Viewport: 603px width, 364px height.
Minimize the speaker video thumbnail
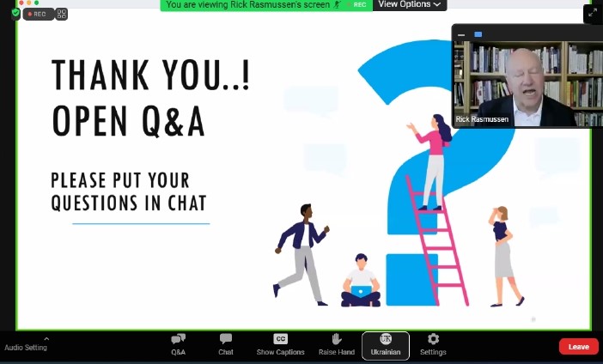(x=461, y=34)
